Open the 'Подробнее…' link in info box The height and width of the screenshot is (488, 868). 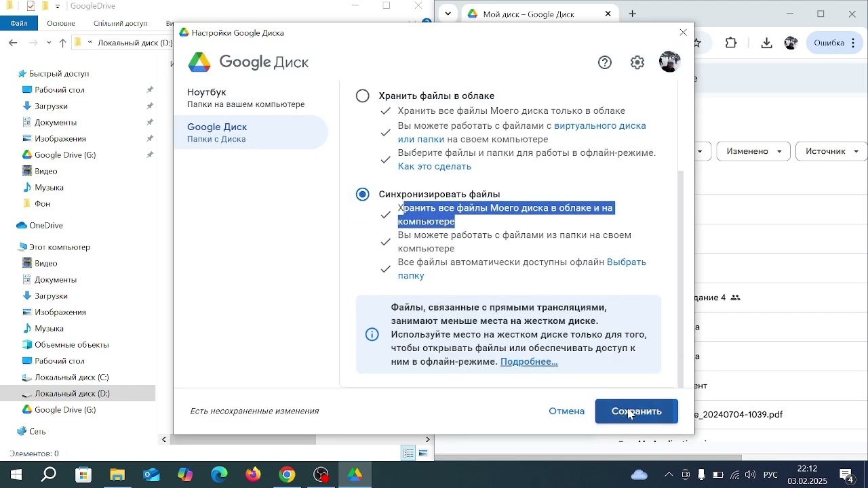(529, 362)
